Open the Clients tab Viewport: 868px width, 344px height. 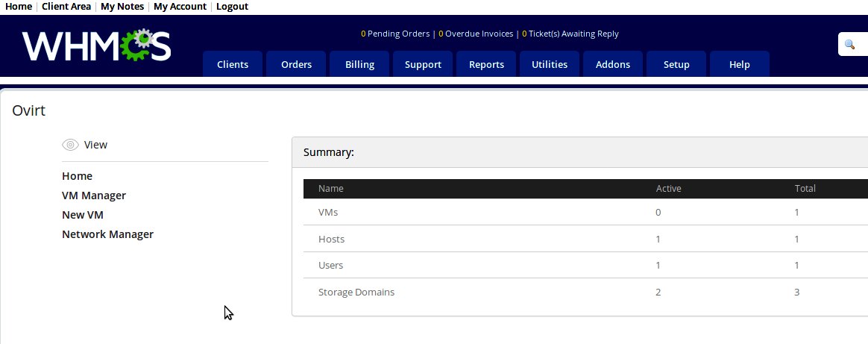coord(233,64)
